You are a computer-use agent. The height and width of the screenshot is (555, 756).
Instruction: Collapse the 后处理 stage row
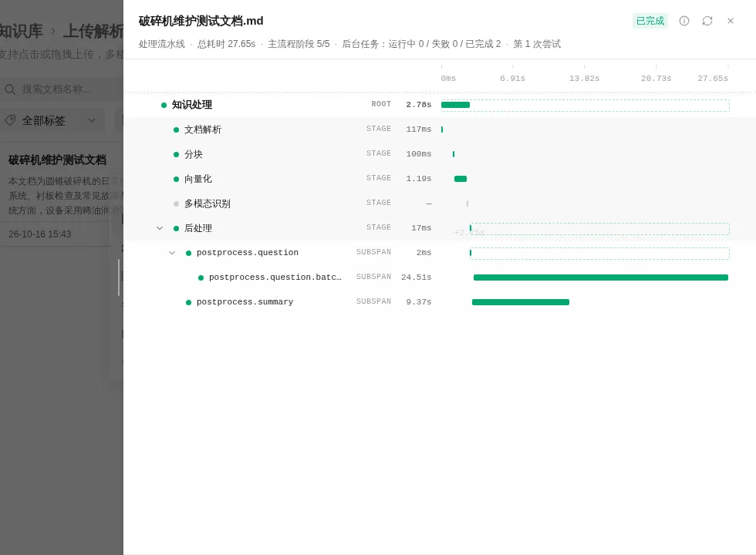160,228
